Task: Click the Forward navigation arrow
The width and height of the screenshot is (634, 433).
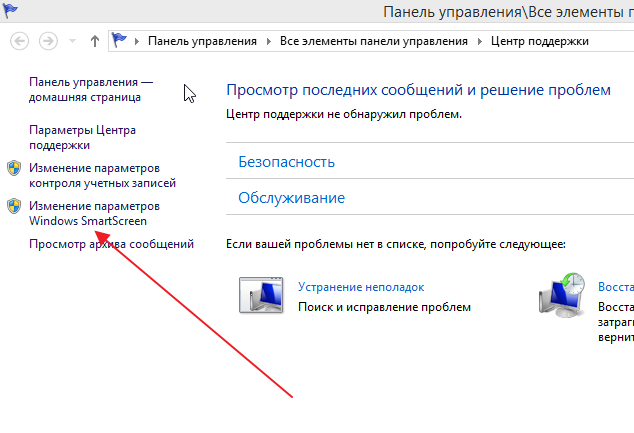Action: tap(48, 41)
